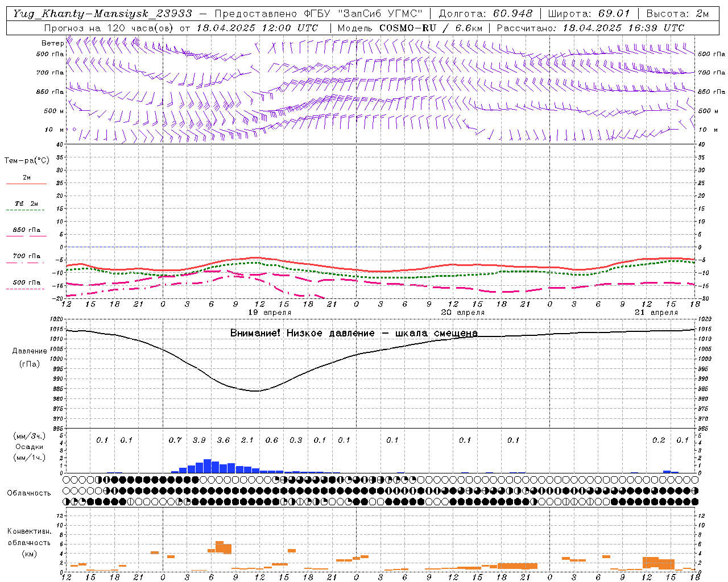
Task: Click the Осадки panel label
Action: tap(29, 447)
